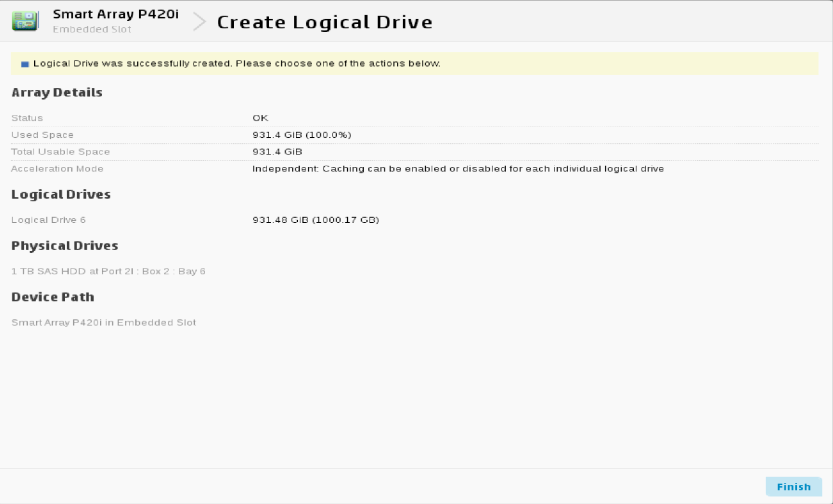Screen dimensions: 833x504
Task: Click the Acceleration Mode label
Action: pos(57,169)
